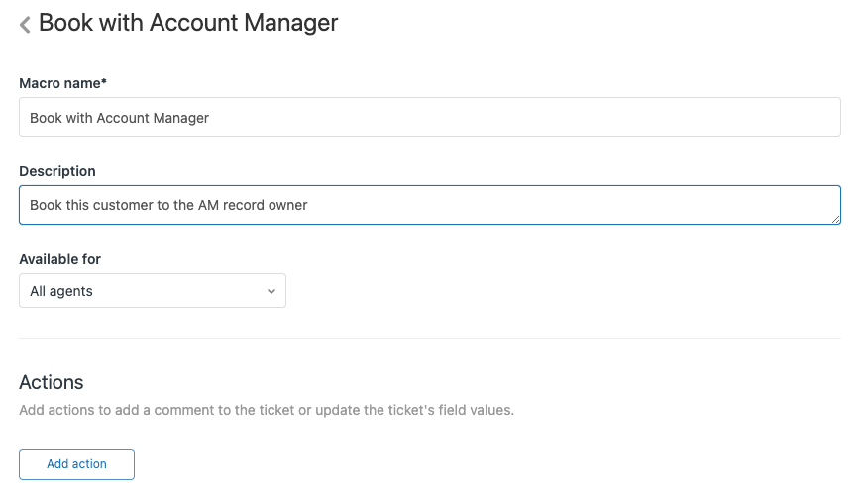Focus the Description text area
The image size is (866, 504).
point(429,205)
